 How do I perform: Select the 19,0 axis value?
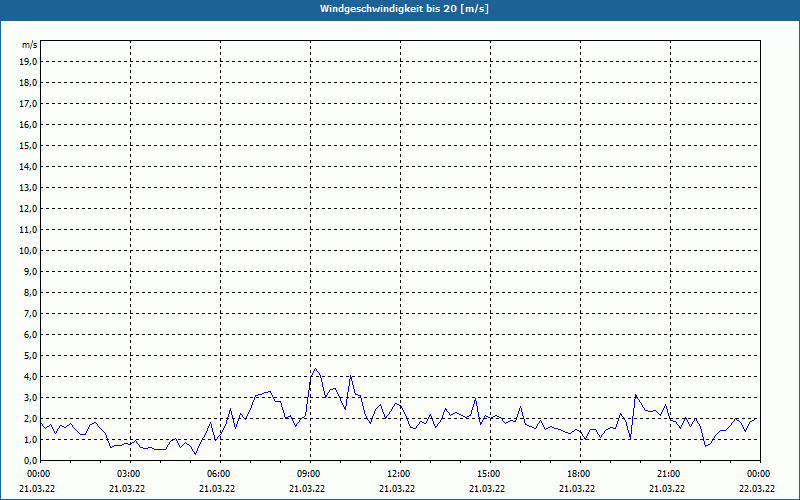pyautogui.click(x=28, y=62)
